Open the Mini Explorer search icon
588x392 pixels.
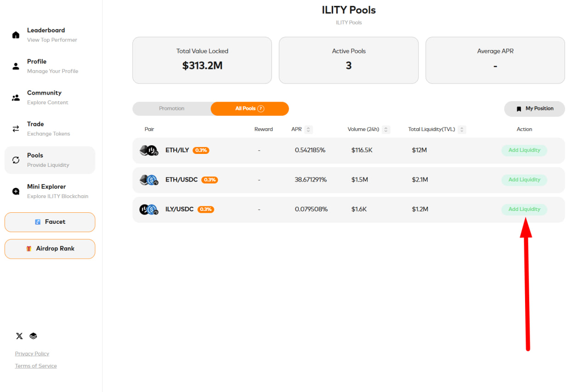click(16, 191)
